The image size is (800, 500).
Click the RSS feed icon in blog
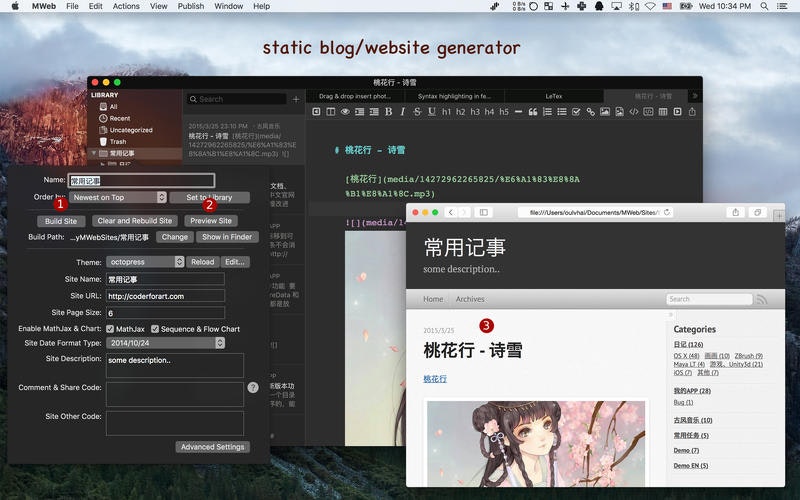pos(762,299)
